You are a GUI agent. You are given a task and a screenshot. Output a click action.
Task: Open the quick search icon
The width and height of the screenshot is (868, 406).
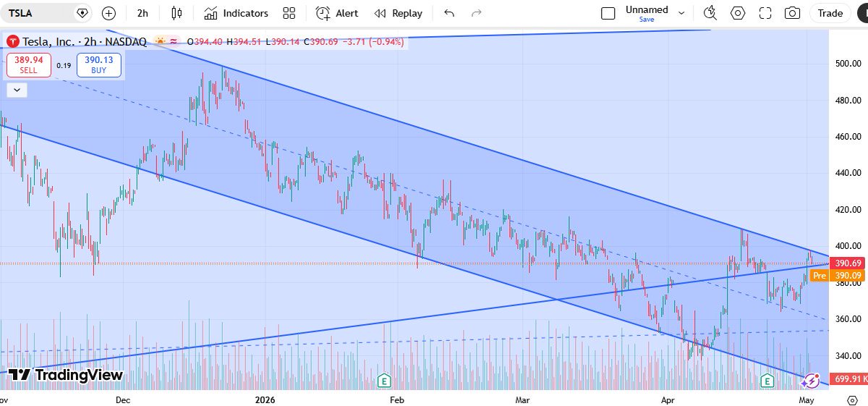(710, 13)
